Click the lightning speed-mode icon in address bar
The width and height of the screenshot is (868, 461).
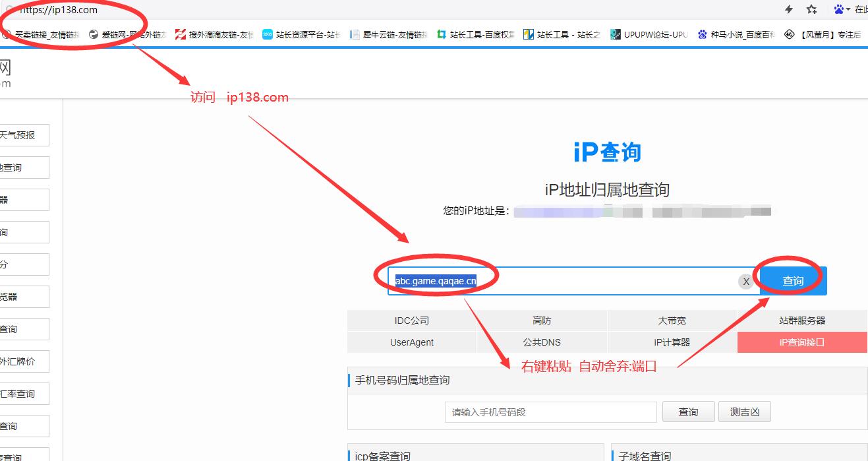click(789, 9)
